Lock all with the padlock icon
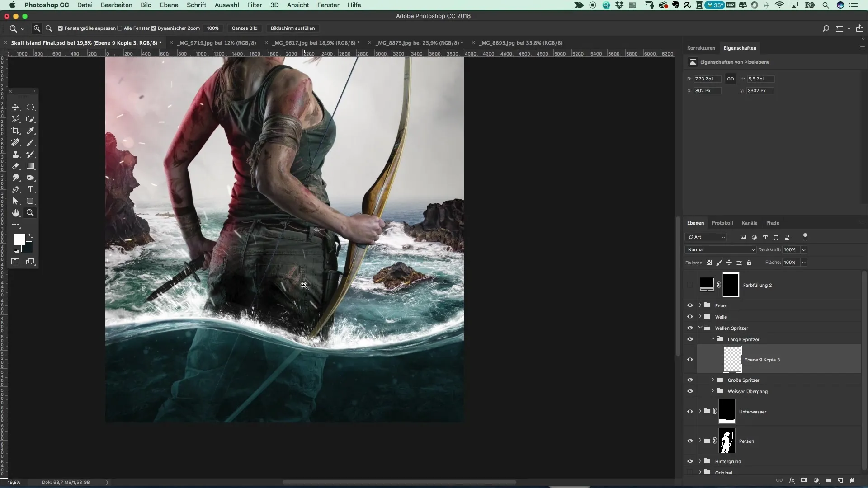 (x=749, y=263)
